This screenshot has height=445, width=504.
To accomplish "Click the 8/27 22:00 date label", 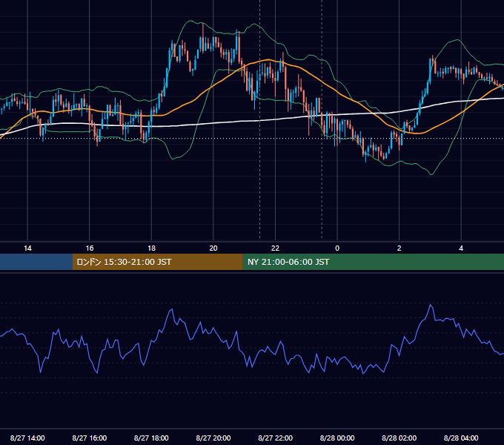I will click(x=276, y=438).
